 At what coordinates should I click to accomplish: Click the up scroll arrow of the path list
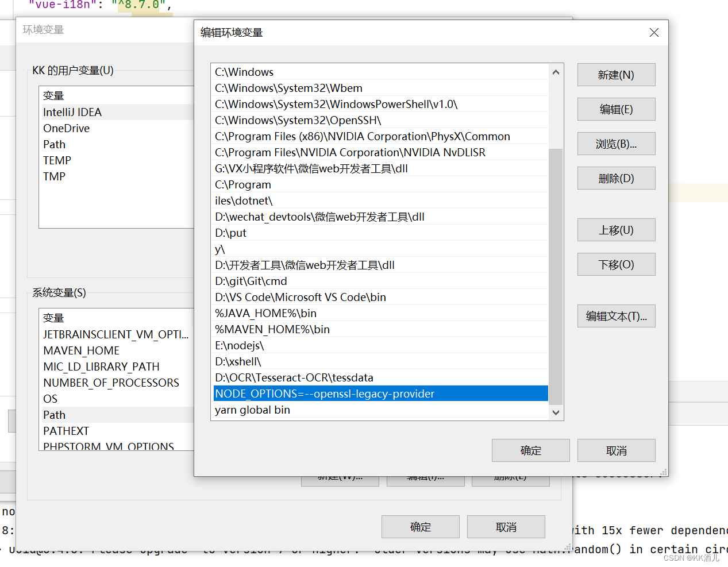[555, 72]
